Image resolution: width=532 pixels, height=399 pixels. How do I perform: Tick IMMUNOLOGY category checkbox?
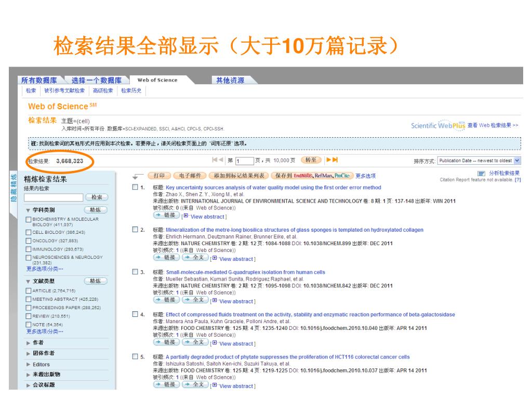pyautogui.click(x=29, y=249)
